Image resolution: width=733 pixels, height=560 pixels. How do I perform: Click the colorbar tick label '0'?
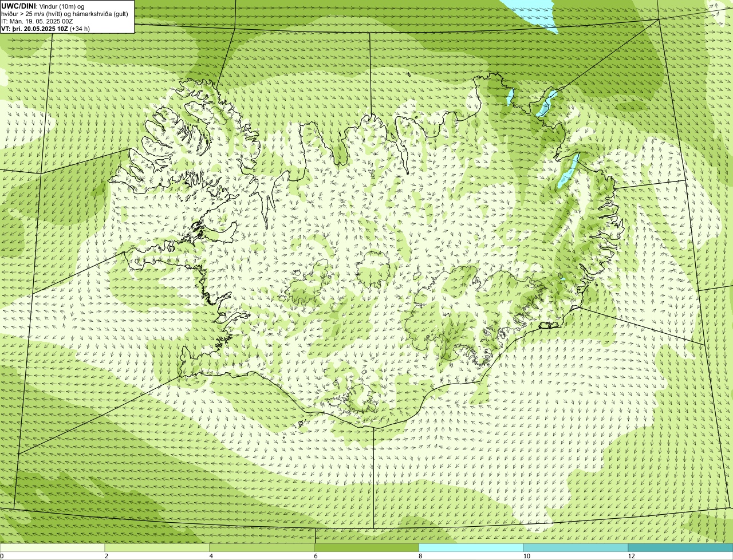tap(2, 556)
